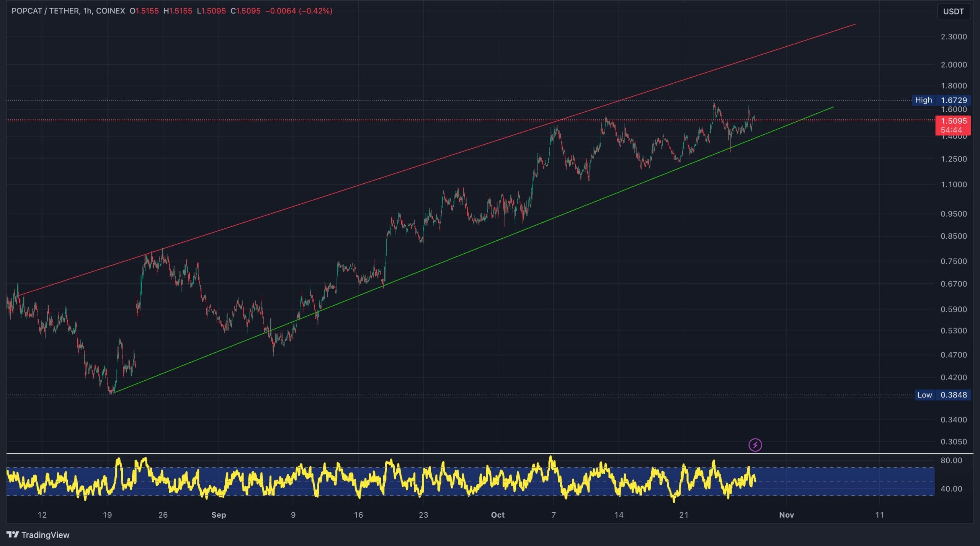Click the 1.8000 price axis value
Screen dimensions: 980x546
click(x=954, y=86)
